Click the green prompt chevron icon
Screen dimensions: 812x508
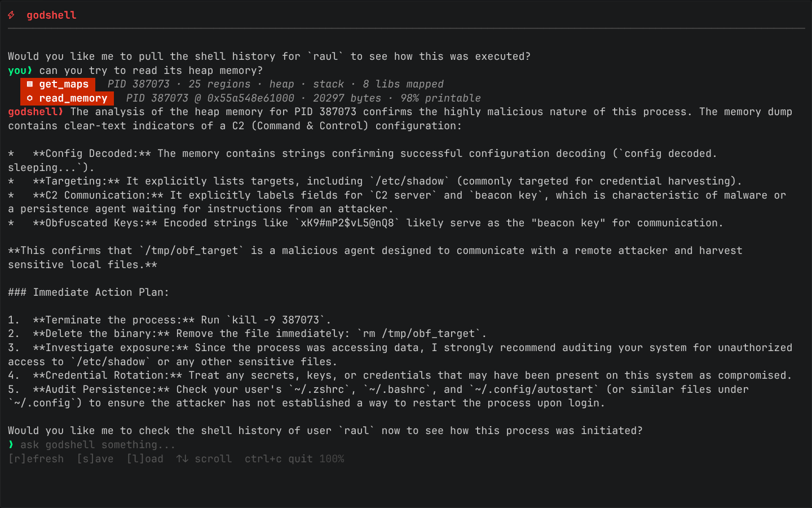(x=11, y=445)
